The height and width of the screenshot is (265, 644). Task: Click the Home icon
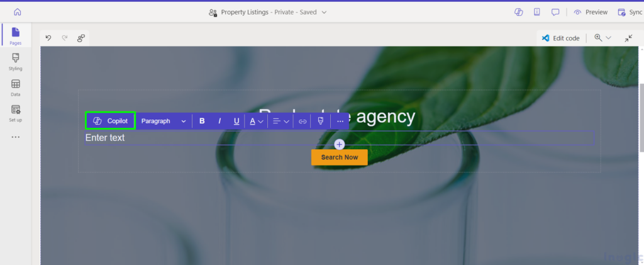17,12
